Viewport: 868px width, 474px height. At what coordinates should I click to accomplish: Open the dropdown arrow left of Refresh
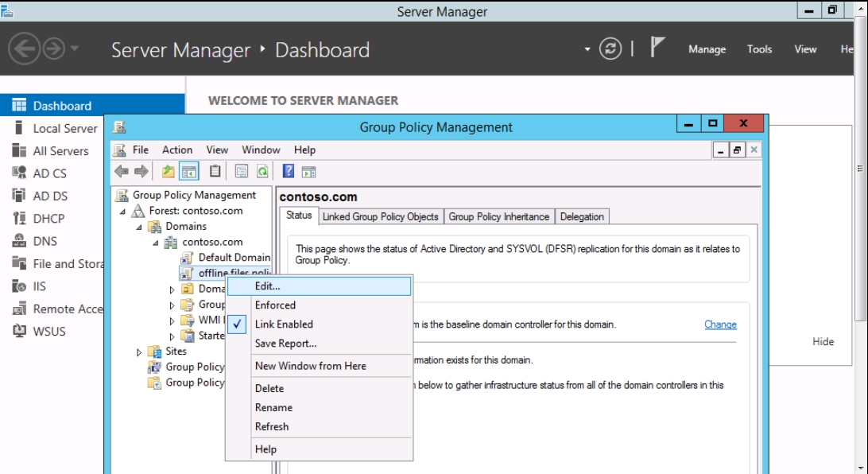[587, 49]
